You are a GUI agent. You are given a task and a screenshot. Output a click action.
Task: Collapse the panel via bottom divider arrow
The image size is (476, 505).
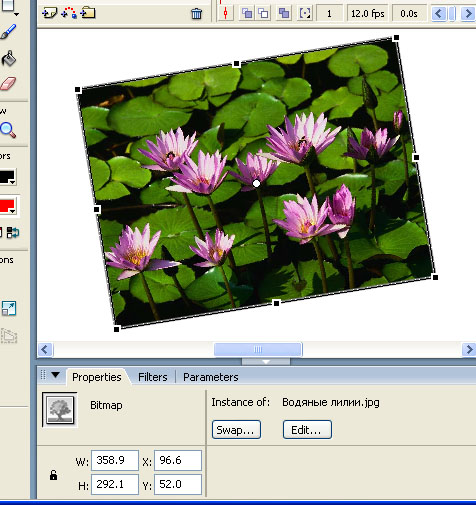click(266, 361)
